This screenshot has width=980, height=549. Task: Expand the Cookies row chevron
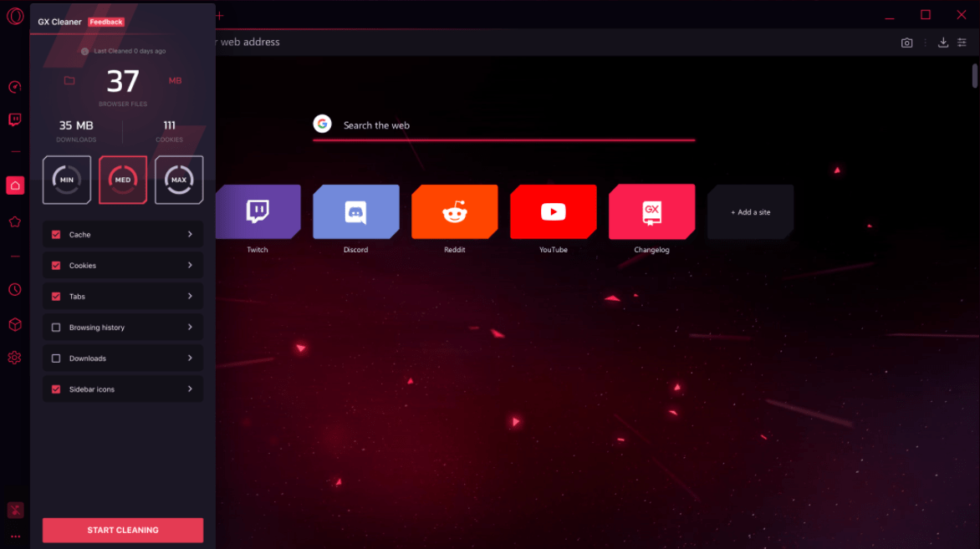190,265
